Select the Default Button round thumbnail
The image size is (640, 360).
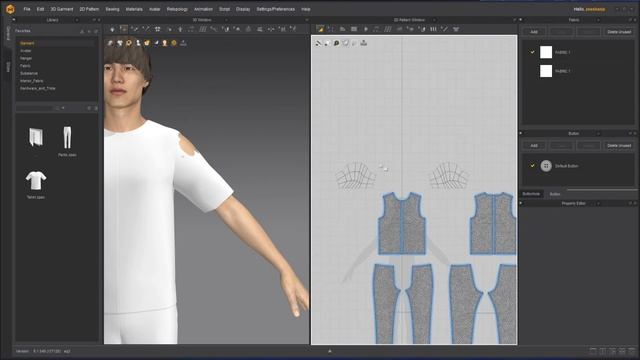(546, 166)
